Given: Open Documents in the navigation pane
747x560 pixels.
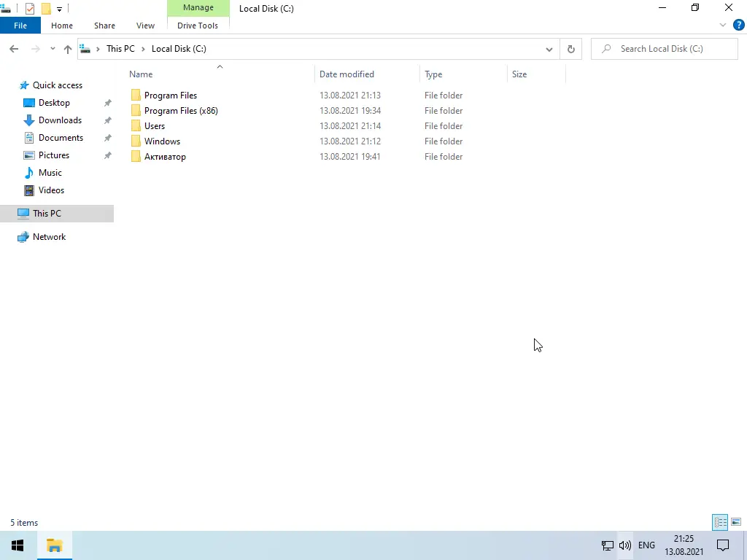Looking at the screenshot, I should coord(61,138).
